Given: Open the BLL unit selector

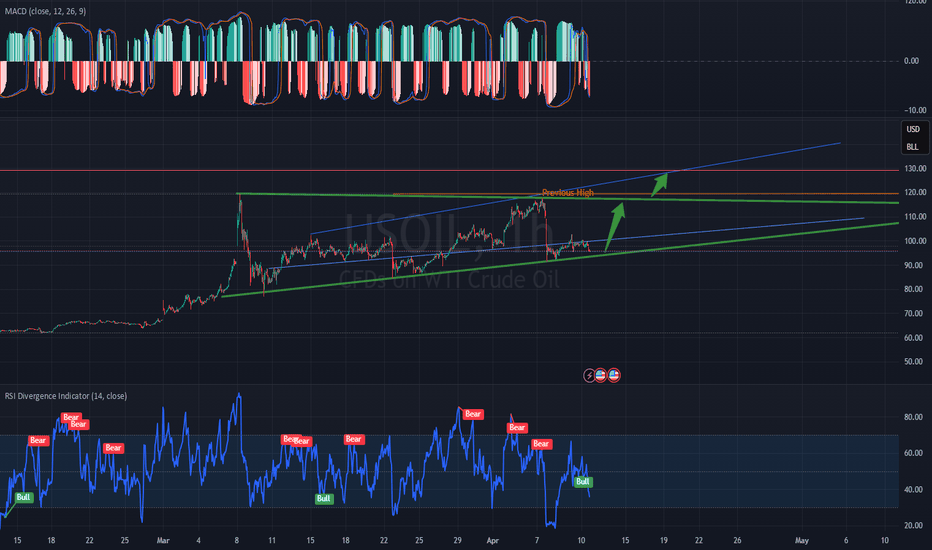Looking at the screenshot, I should click(912, 147).
